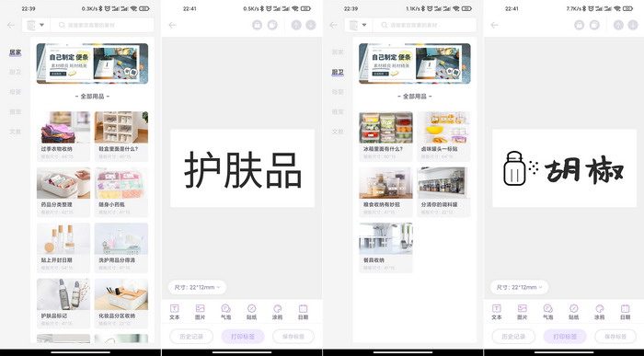Image resolution: width=644 pixels, height=356 pixels.
Task: Tap 文本 text tool under 护肤品 label
Action: click(x=175, y=312)
